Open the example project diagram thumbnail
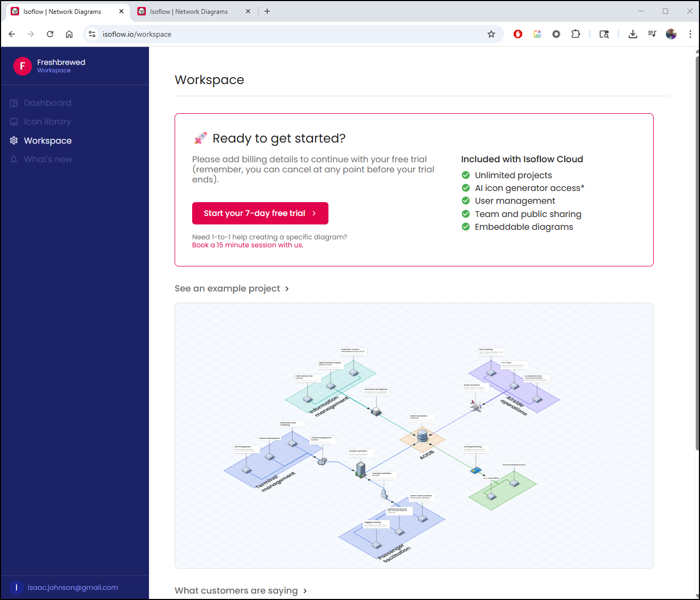700x600 pixels. [414, 436]
